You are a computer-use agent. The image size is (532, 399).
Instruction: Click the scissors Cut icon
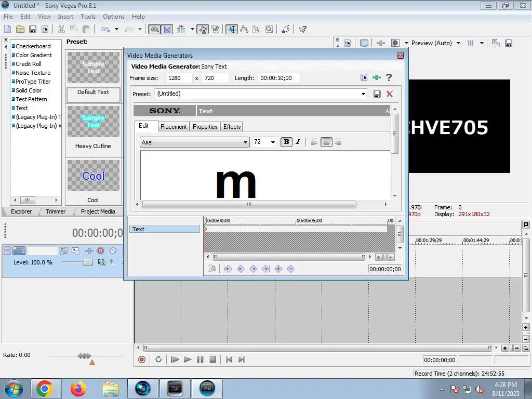pos(61,29)
